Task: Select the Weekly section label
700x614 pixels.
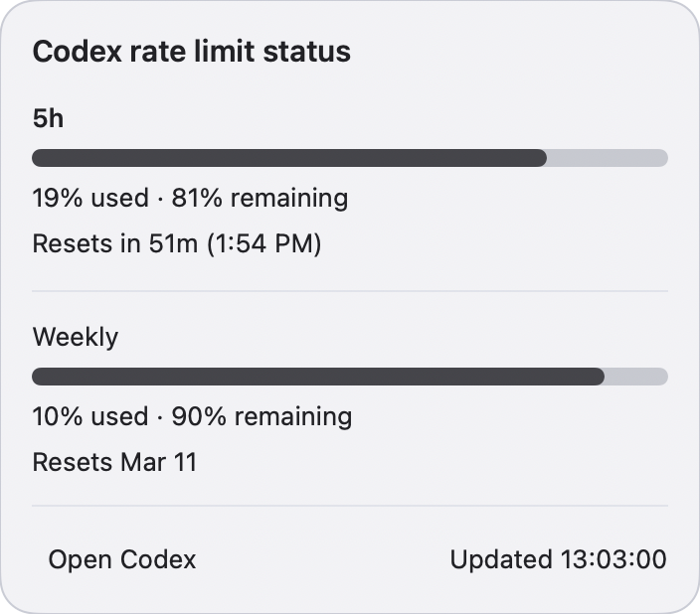Action: coord(76,337)
